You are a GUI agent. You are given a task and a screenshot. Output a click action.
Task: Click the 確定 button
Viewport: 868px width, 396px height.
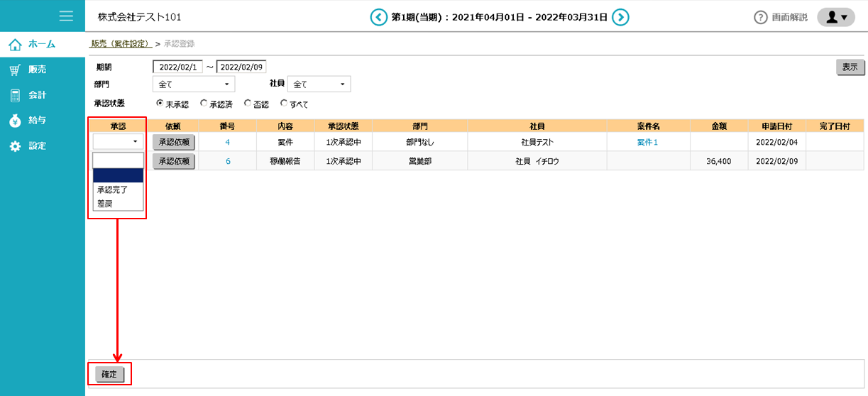pos(109,374)
